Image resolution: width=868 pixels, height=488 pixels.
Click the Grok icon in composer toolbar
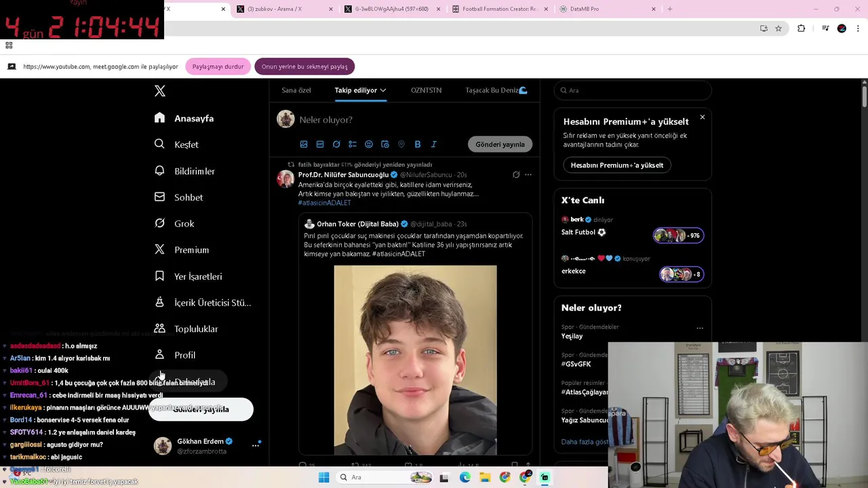[x=336, y=144]
